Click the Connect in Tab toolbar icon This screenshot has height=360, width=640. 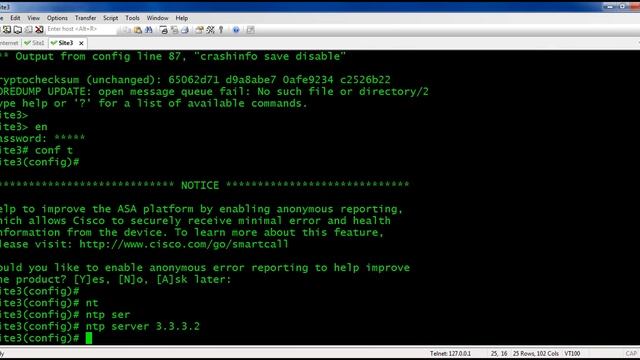coord(18,29)
